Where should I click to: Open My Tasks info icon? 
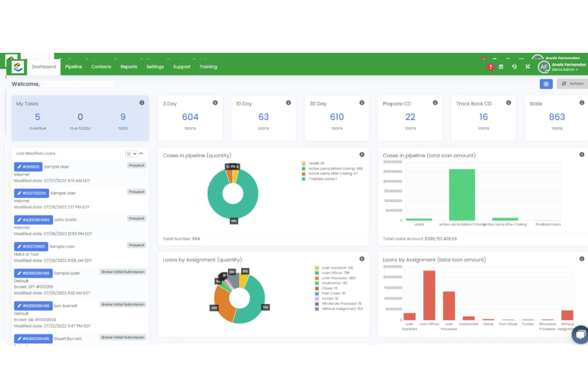(142, 103)
